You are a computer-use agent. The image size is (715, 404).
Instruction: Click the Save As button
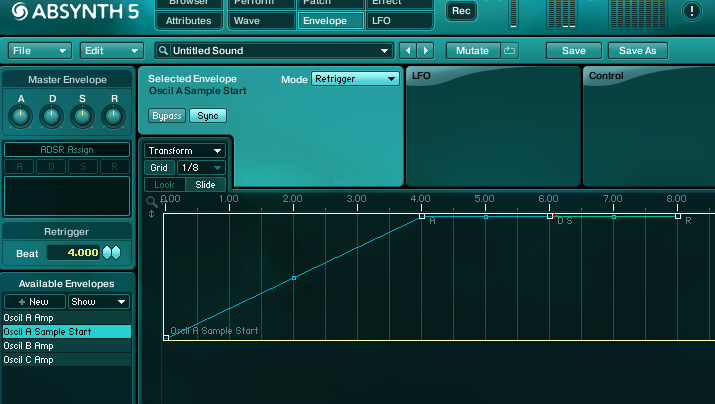(637, 51)
